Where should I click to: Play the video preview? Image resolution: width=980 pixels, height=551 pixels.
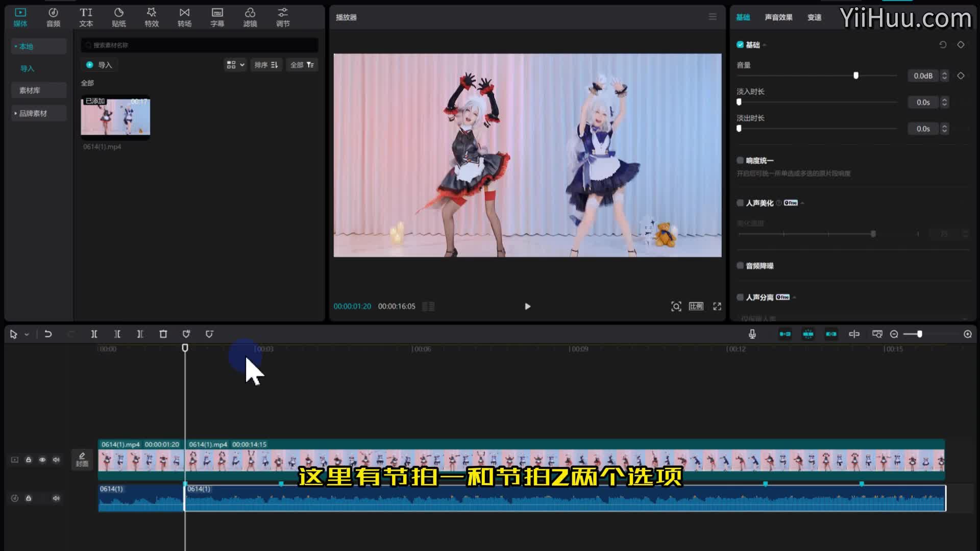[x=527, y=307]
